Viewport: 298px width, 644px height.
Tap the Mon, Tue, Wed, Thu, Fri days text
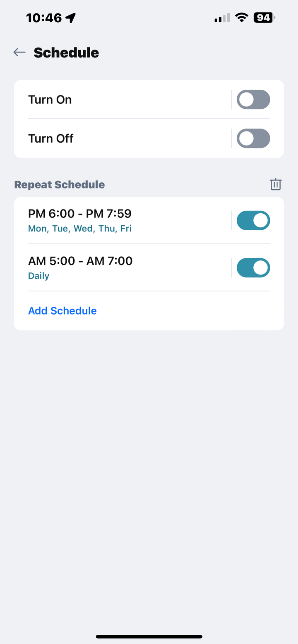tap(80, 229)
